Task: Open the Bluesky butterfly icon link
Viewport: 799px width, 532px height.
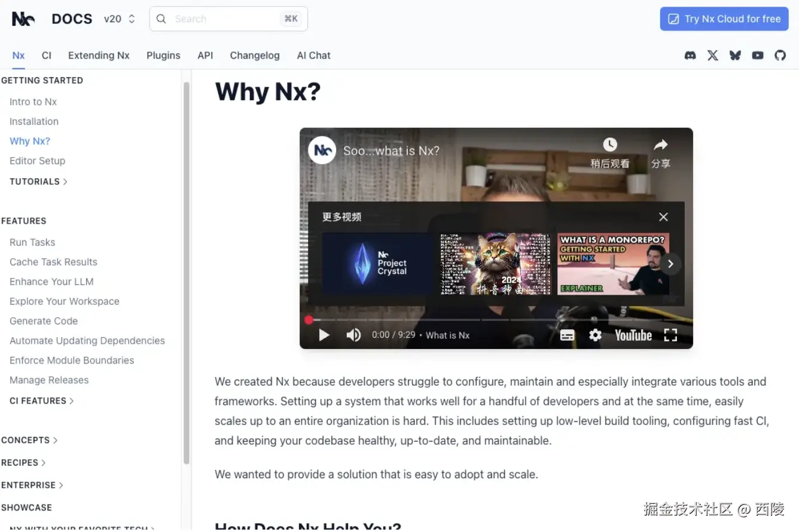Action: click(735, 56)
